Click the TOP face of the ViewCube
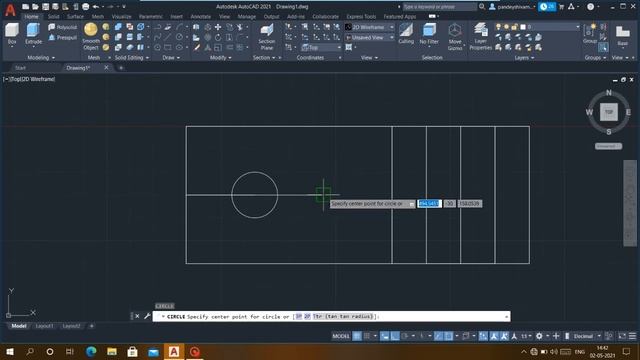This screenshot has width=640, height=360. click(609, 112)
